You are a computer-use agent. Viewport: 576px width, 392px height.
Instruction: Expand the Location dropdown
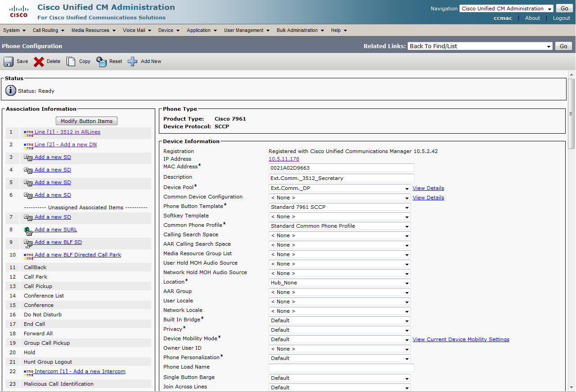[339, 283]
